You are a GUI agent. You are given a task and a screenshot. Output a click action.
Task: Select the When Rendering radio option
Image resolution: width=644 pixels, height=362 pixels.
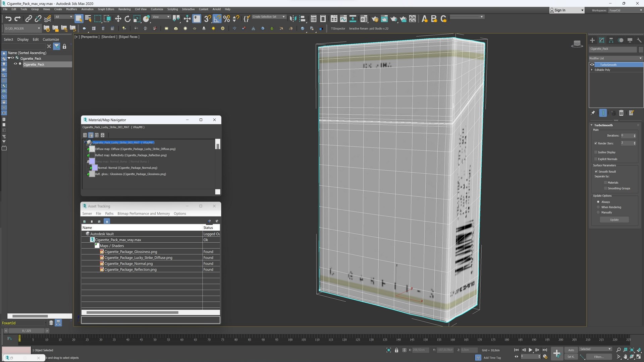click(598, 207)
